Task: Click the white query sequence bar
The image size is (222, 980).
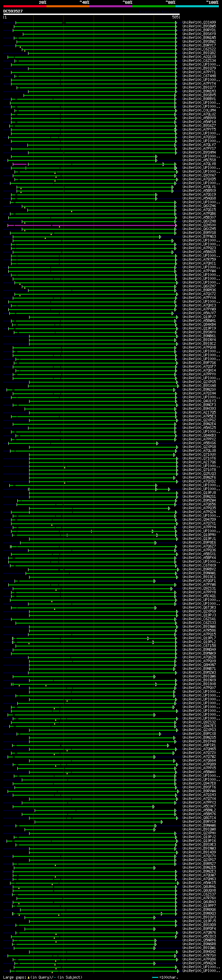Action: (92, 15)
